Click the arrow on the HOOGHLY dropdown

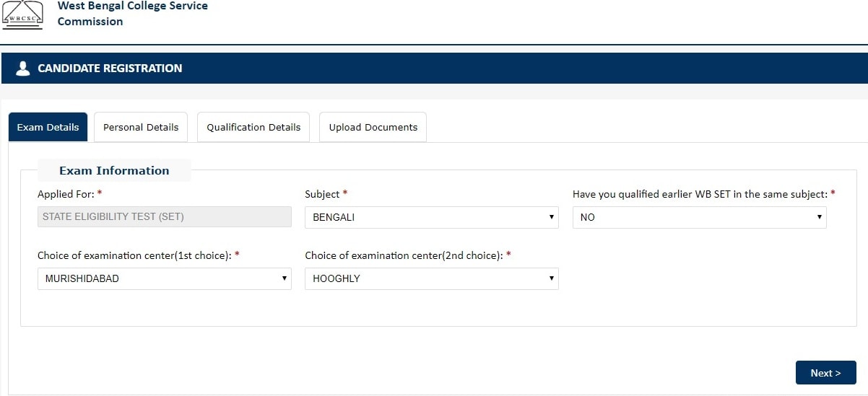pos(551,278)
